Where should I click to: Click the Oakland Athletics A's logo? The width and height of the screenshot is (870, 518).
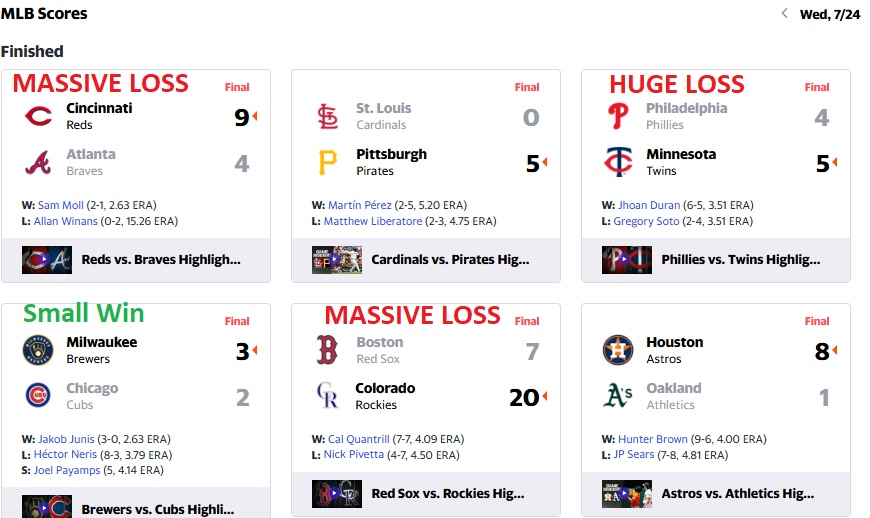click(618, 395)
